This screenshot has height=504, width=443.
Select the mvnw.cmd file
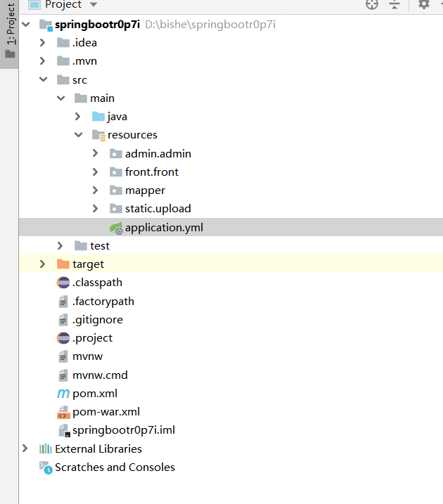tap(99, 375)
